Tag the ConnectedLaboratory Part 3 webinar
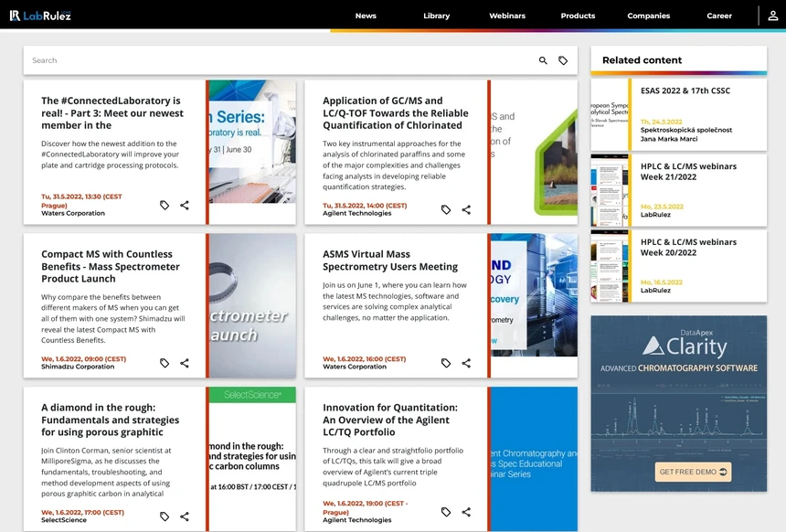Screen dimensions: 786x532 pyautogui.click(x=165, y=205)
